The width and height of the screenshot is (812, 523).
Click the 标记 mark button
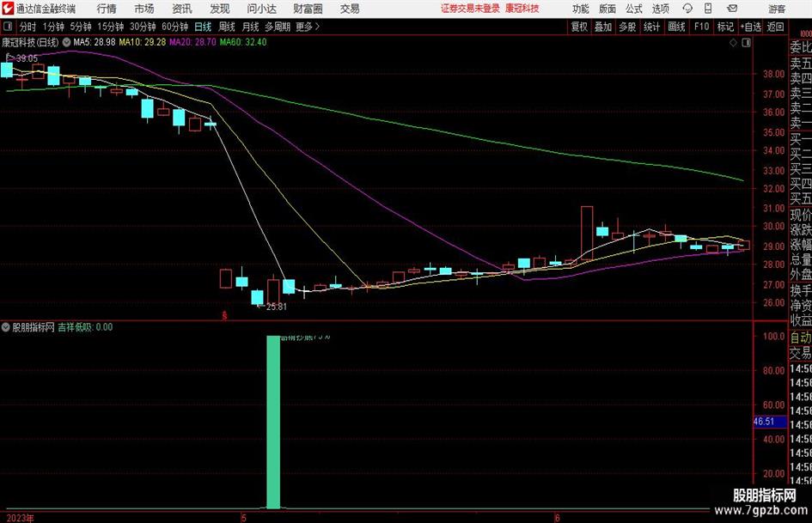tap(725, 27)
